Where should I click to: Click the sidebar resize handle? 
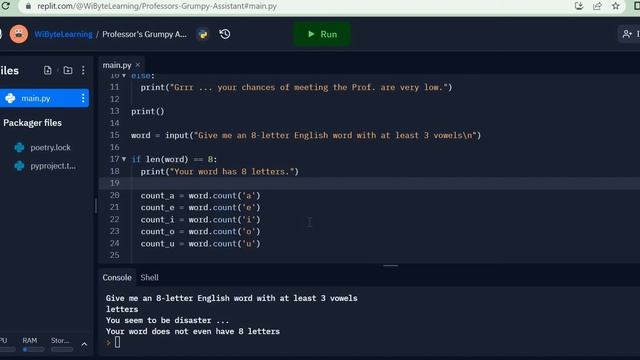pyautogui.click(x=96, y=206)
